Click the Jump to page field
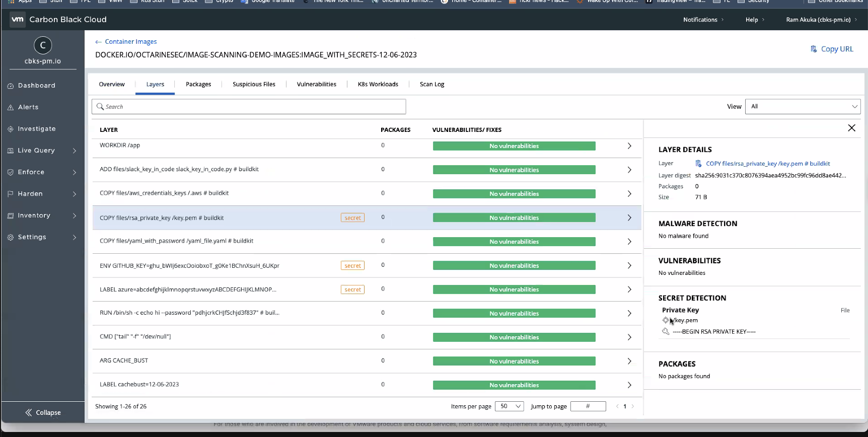 point(588,406)
